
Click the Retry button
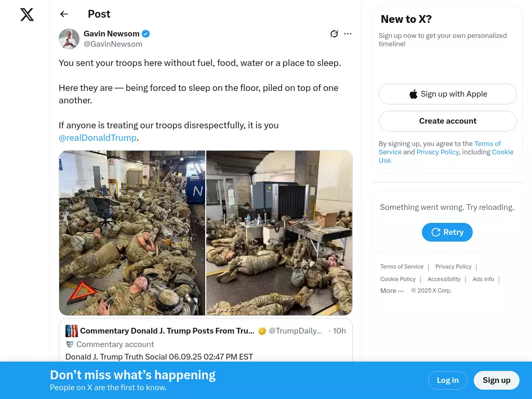447,232
